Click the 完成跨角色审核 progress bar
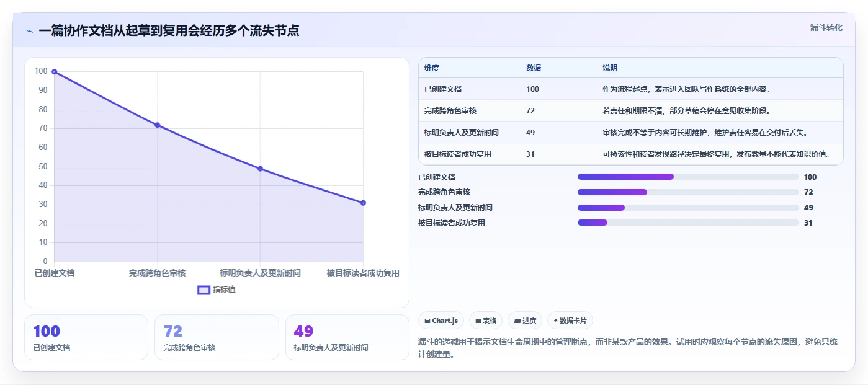This screenshot has width=868, height=385. 688,192
